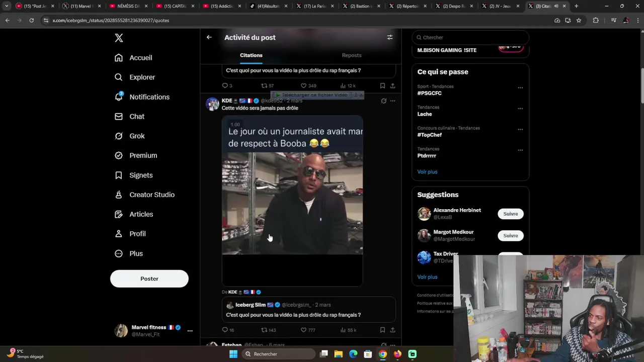The height and width of the screenshot is (362, 644).
Task: Open the browser tab search dropdown
Action: tap(7, 6)
